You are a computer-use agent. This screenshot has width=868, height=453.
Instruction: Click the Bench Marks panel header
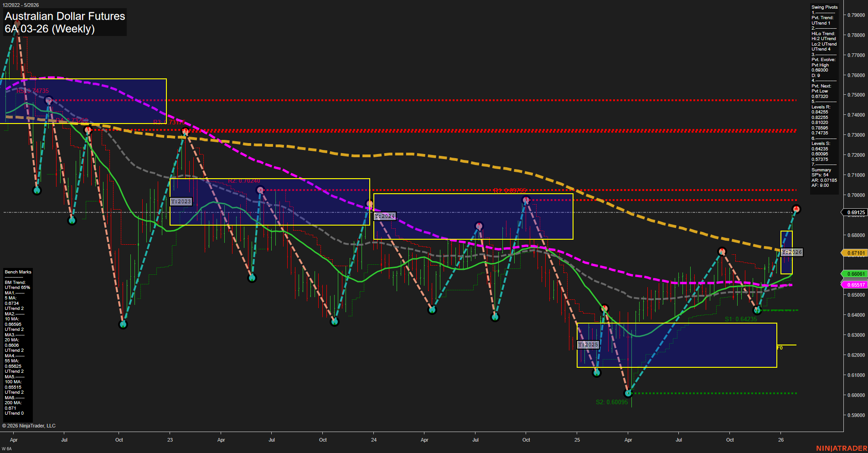coord(17,272)
